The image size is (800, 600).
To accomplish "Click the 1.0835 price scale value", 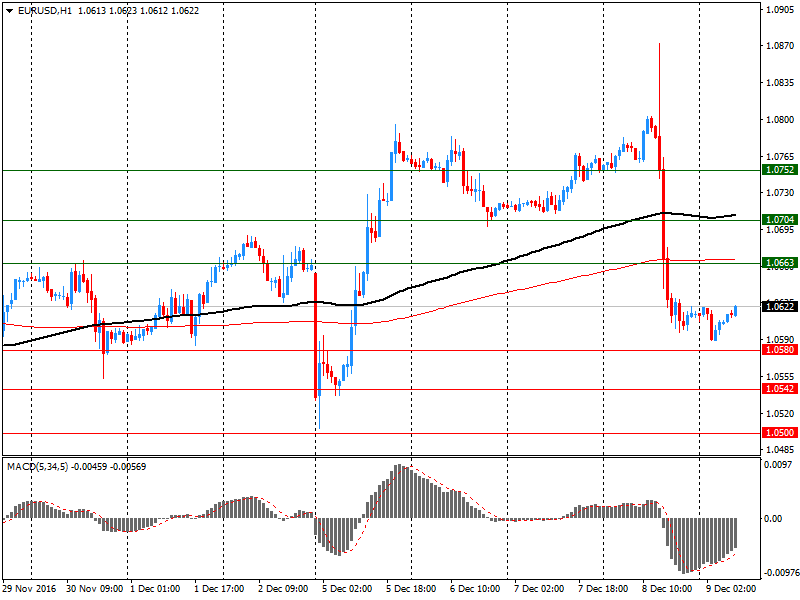I will 780,83.
